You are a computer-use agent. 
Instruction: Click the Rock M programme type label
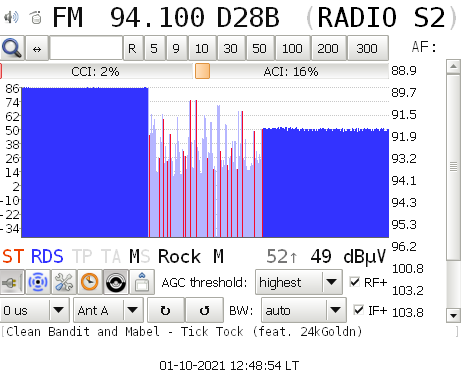tap(191, 257)
